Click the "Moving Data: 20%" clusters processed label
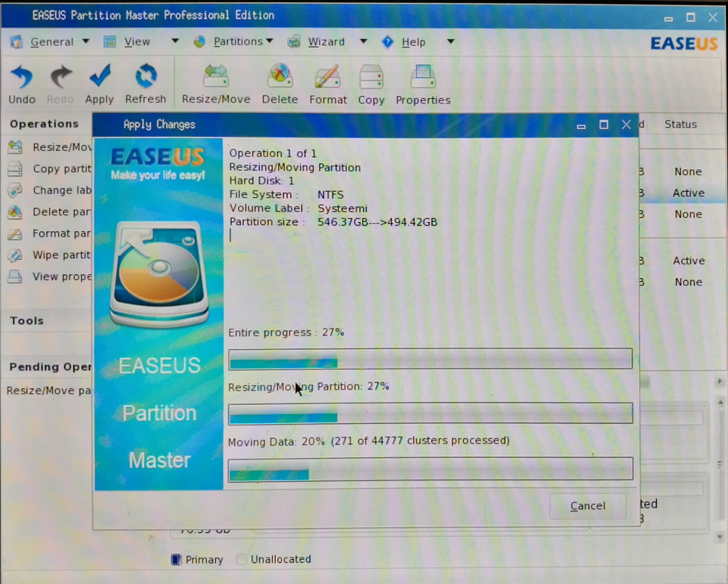 pyautogui.click(x=369, y=440)
